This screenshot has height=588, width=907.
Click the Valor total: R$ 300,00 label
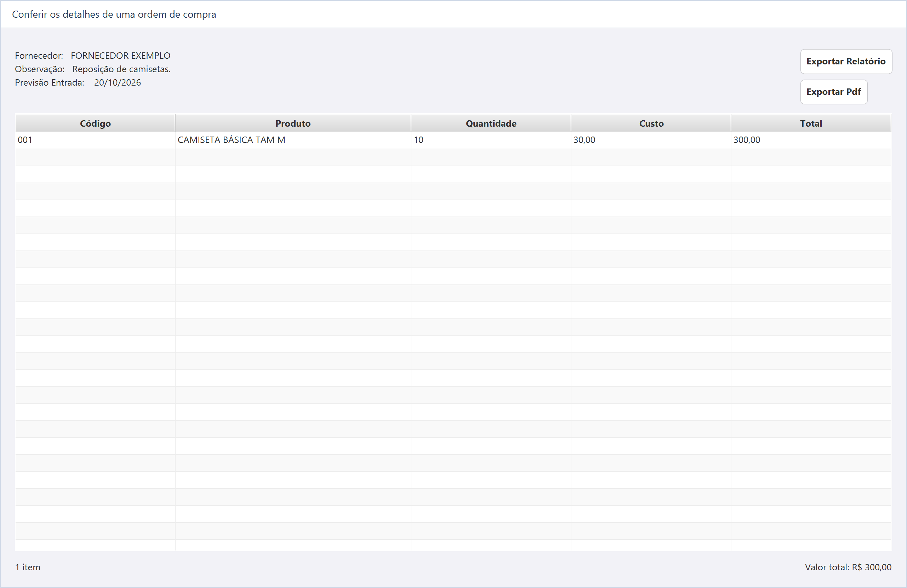tap(848, 567)
